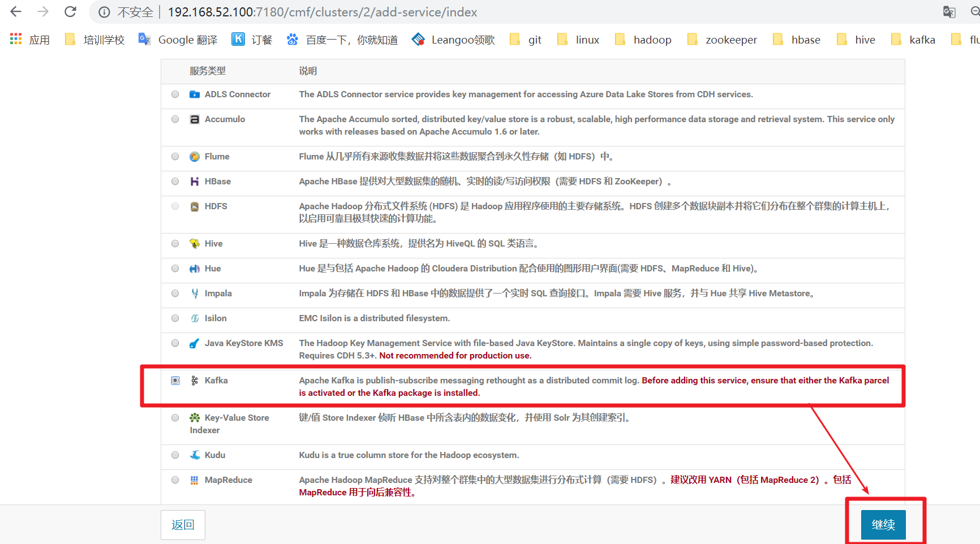Click the Isilon description text
The width and height of the screenshot is (980, 544).
pyautogui.click(x=375, y=318)
